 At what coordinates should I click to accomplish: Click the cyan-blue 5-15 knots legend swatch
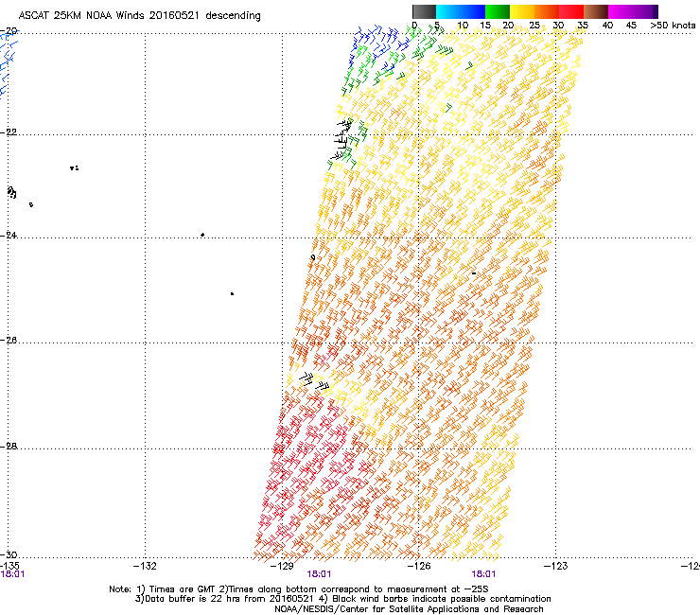pyautogui.click(x=461, y=11)
